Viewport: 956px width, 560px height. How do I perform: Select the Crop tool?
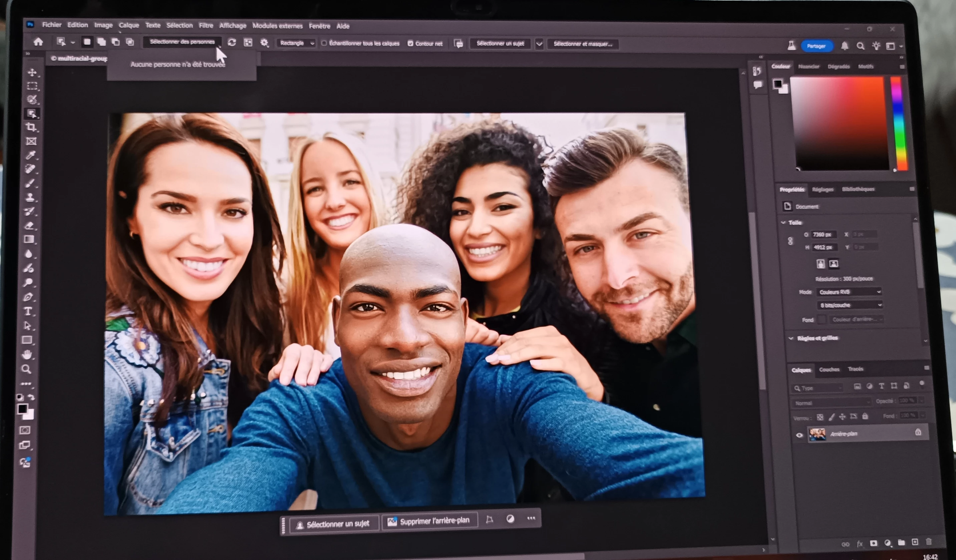click(x=31, y=127)
